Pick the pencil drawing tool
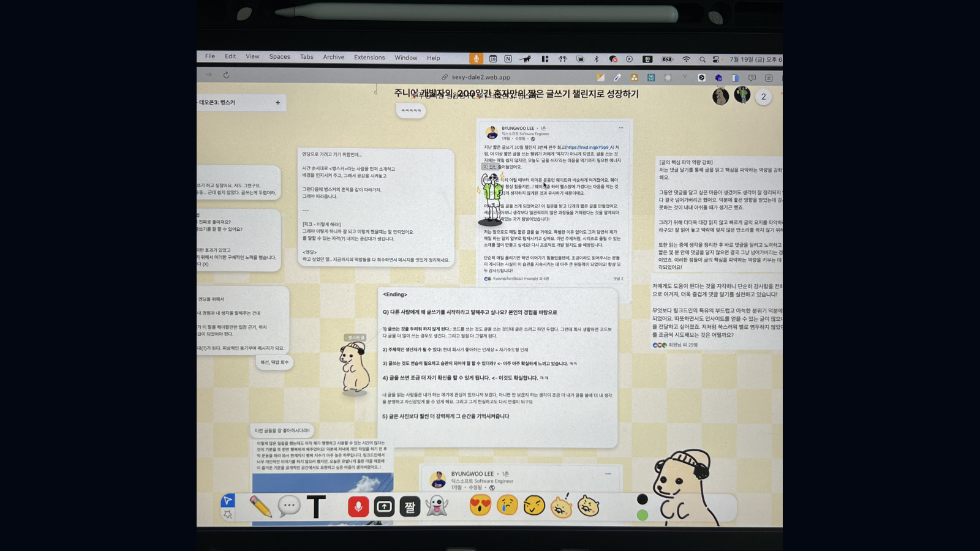The image size is (980, 551). pyautogui.click(x=261, y=506)
